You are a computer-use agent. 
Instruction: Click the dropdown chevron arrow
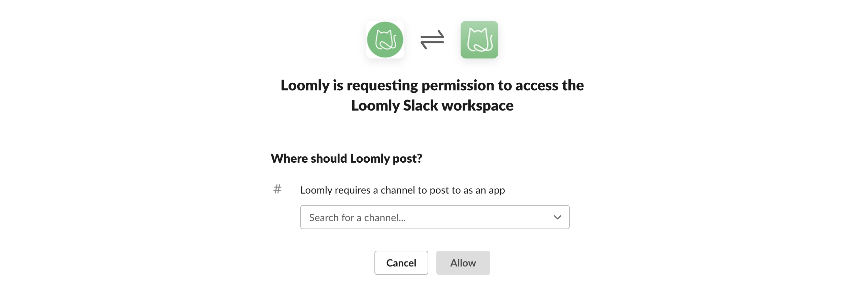(558, 217)
